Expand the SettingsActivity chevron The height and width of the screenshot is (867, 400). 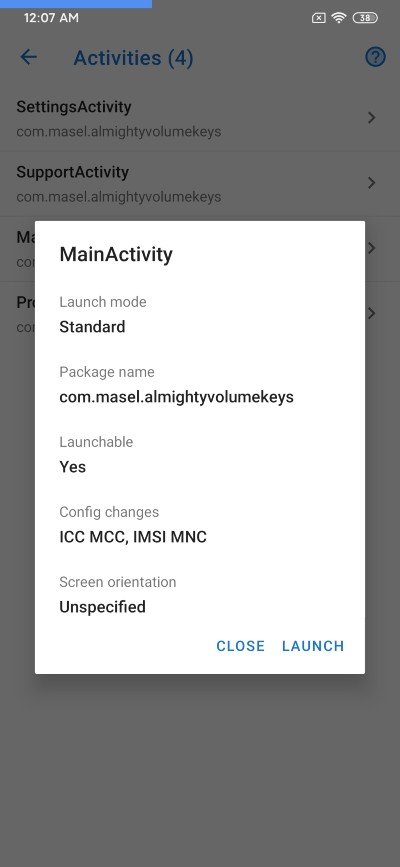(x=372, y=118)
